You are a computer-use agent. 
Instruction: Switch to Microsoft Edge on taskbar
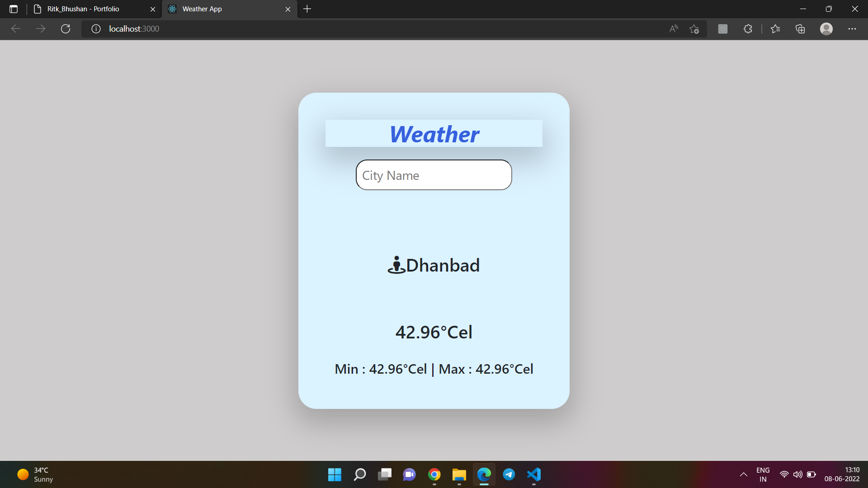pyautogui.click(x=484, y=474)
